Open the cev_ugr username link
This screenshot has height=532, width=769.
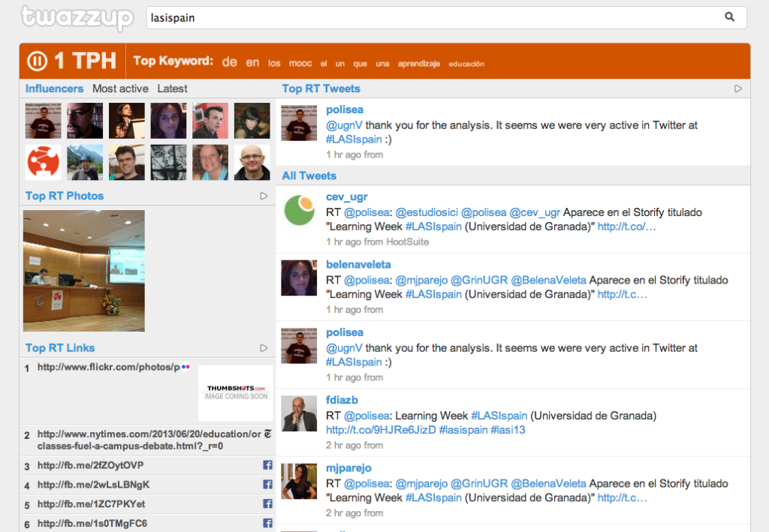point(347,197)
